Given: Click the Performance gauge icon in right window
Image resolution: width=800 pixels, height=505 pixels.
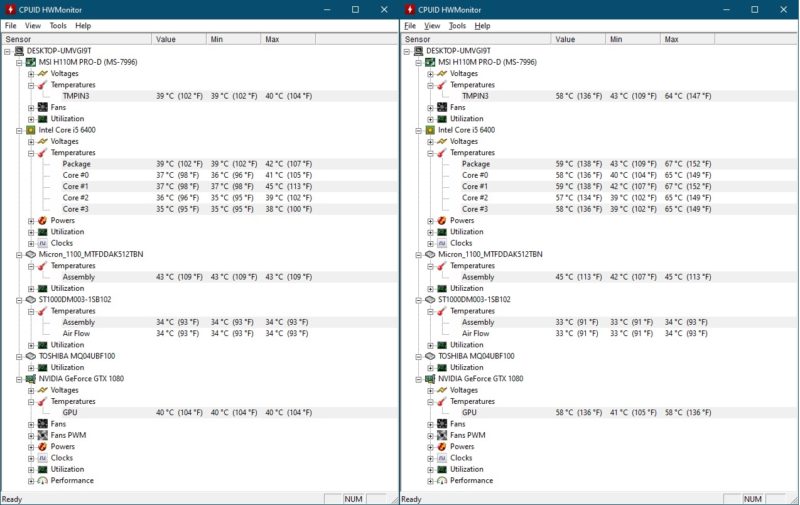Looking at the screenshot, I should click(x=442, y=480).
